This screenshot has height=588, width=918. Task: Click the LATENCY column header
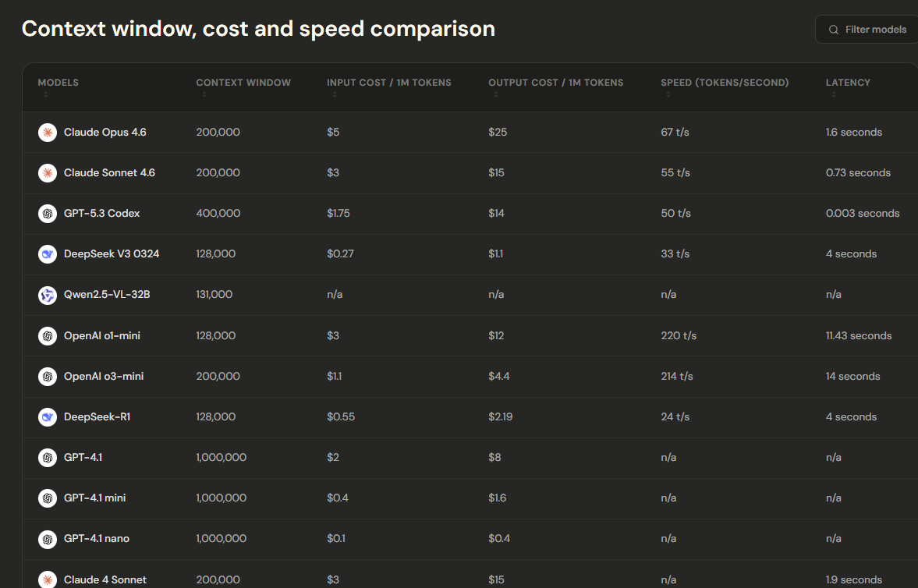(x=848, y=83)
